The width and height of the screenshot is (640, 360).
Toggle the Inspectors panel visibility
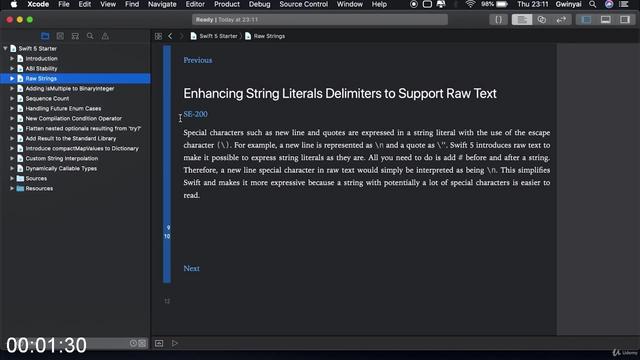(x=625, y=20)
